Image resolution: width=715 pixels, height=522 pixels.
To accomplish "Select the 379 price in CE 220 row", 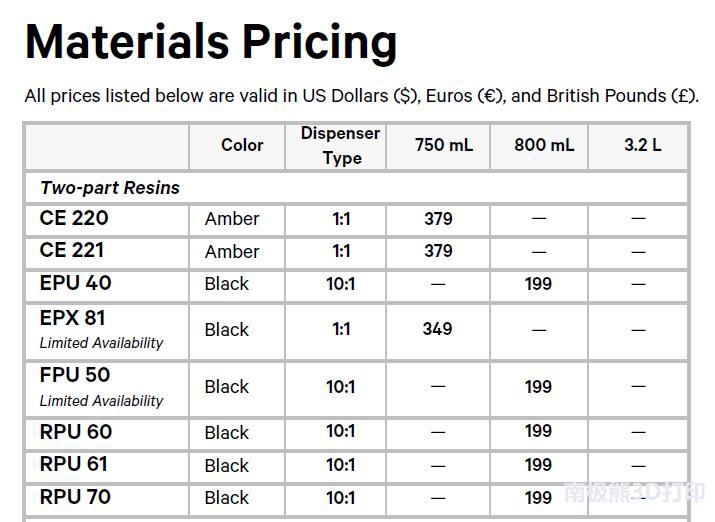I will coord(438,219).
